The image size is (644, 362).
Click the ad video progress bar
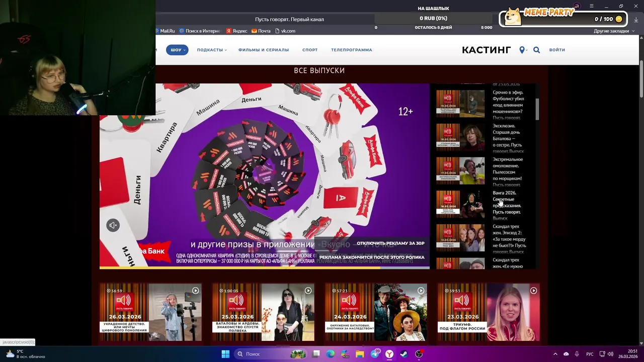(x=265, y=267)
